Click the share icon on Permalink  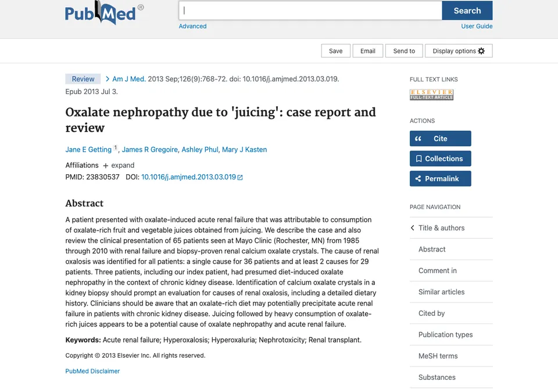(418, 178)
